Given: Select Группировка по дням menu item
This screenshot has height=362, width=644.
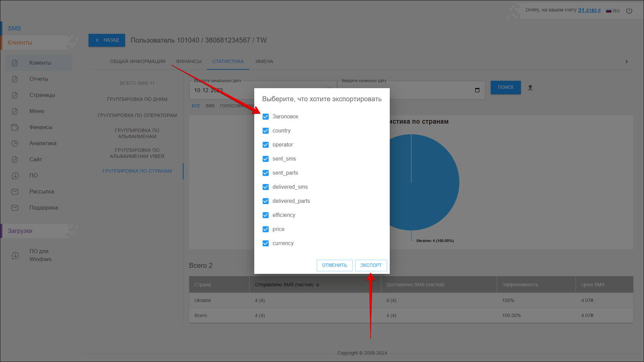Looking at the screenshot, I should (x=137, y=99).
